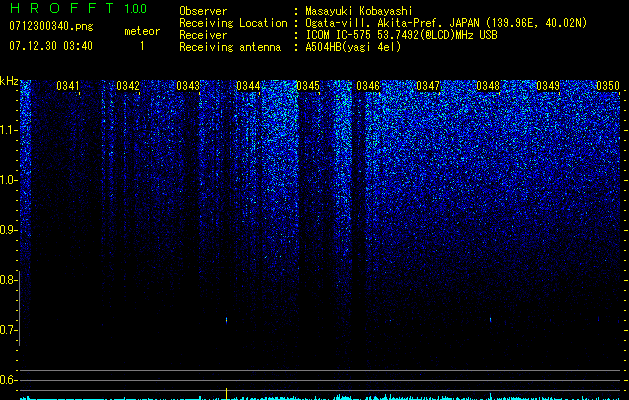Click the meteor echo near 0344
Image resolution: width=629 pixels, height=400 pixels.
coord(226,320)
